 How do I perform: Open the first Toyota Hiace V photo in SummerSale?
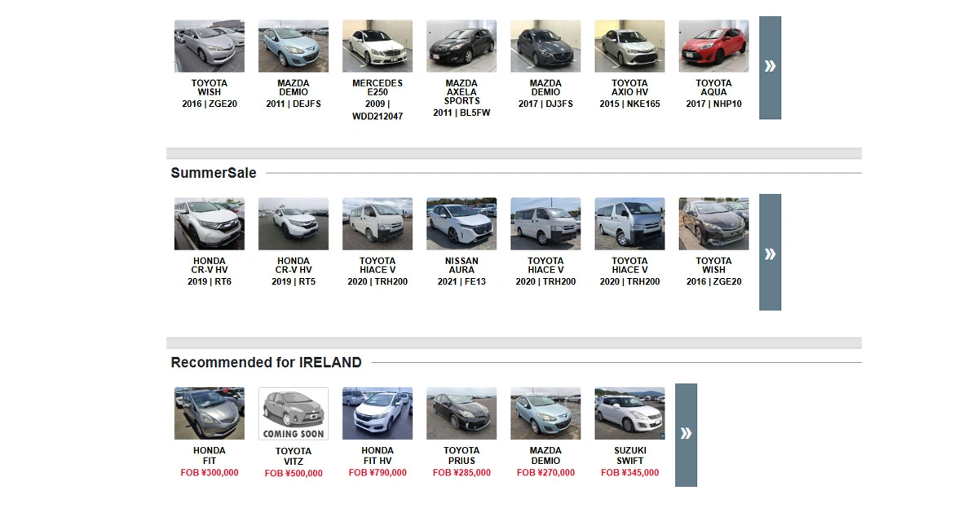[377, 224]
